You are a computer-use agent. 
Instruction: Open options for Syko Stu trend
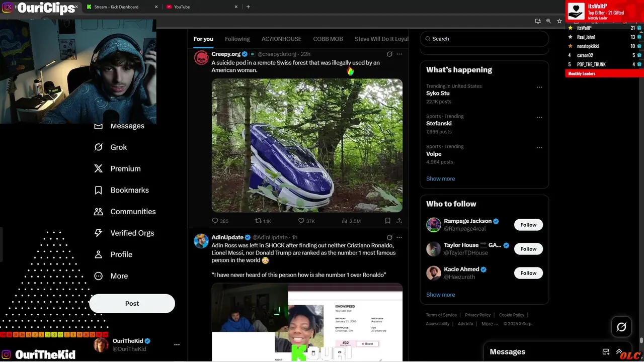(x=539, y=87)
